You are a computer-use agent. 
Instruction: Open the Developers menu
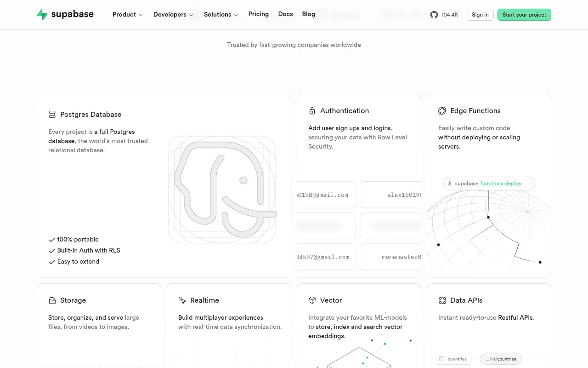[173, 15]
